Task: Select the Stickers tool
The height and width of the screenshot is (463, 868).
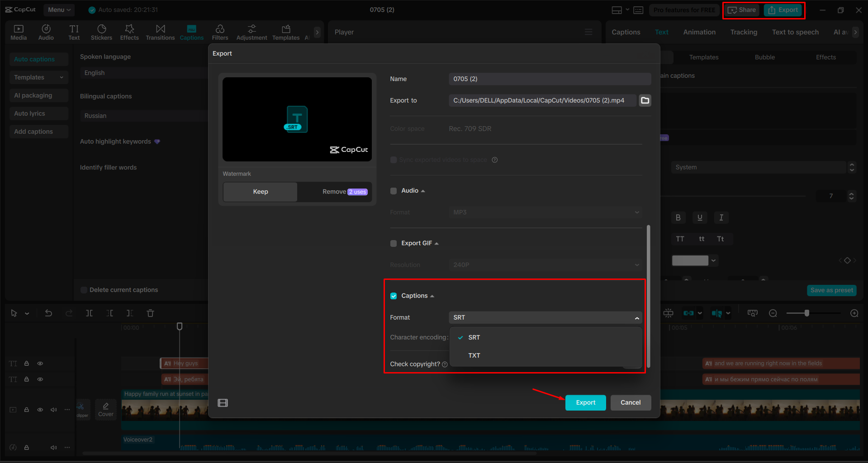Action: (x=101, y=32)
